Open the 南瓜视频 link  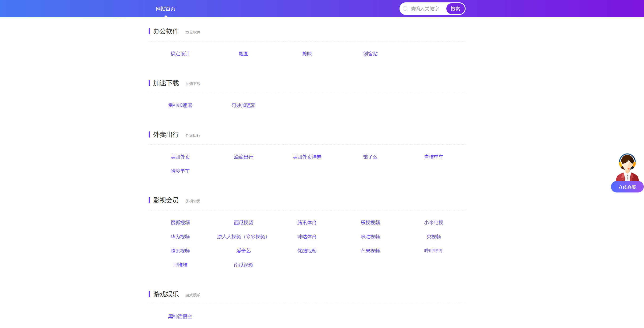click(x=243, y=265)
